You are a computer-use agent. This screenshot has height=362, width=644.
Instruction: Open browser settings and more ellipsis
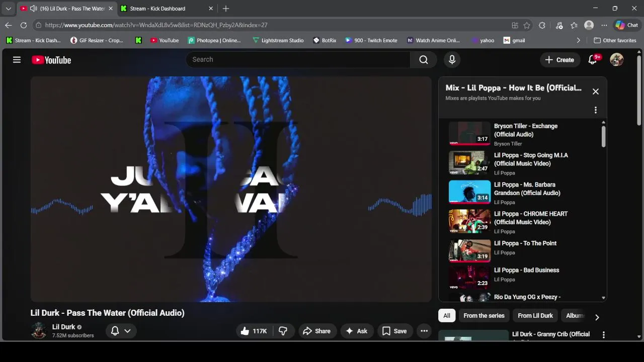pos(604,25)
